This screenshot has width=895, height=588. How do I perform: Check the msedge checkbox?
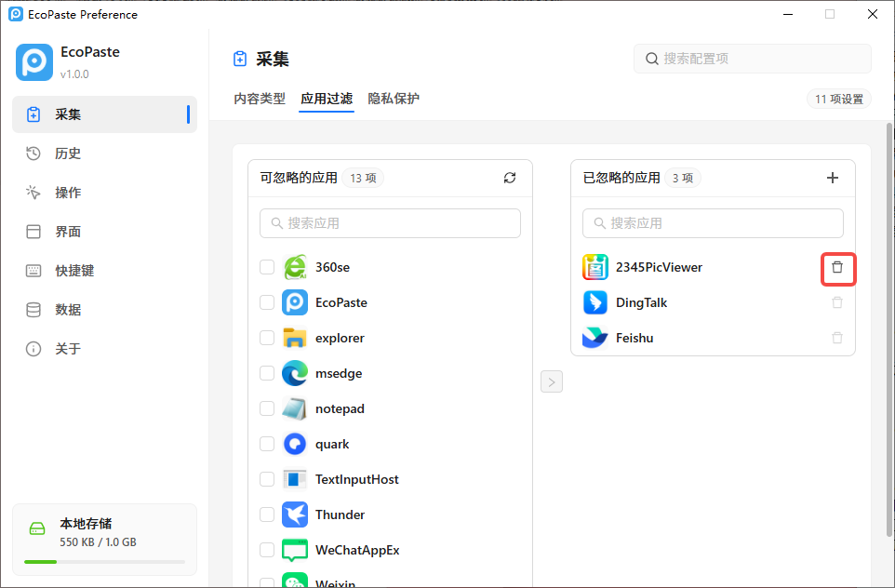[x=267, y=373]
